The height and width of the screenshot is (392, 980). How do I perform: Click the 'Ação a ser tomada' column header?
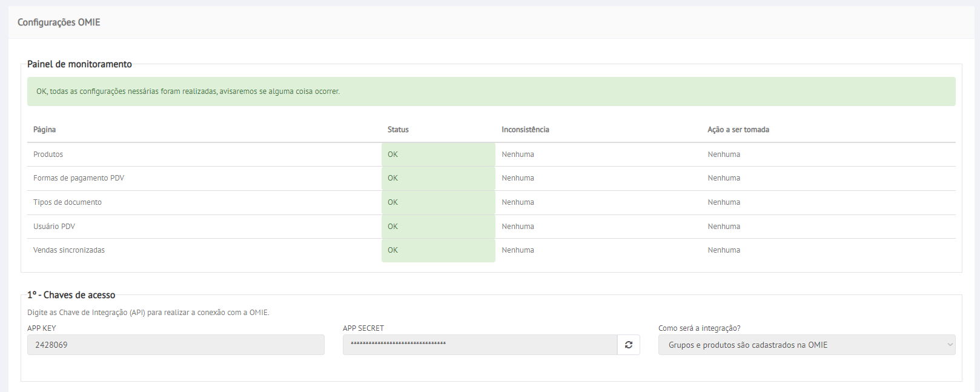tap(738, 130)
